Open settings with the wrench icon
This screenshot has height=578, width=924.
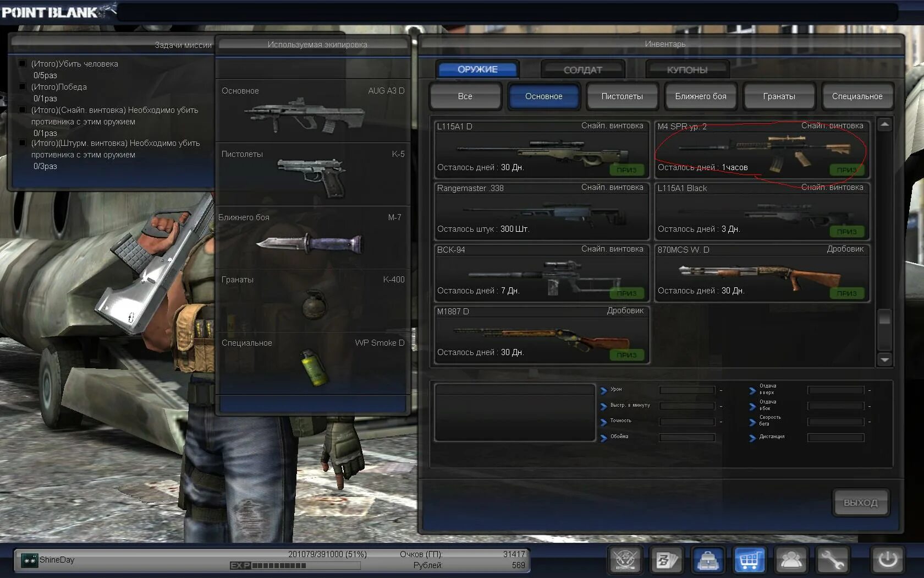point(832,560)
